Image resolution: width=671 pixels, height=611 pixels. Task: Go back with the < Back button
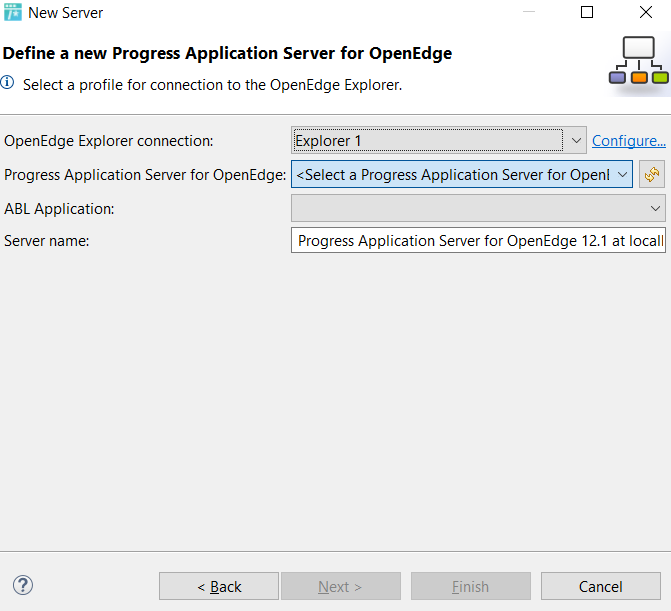tap(219, 586)
